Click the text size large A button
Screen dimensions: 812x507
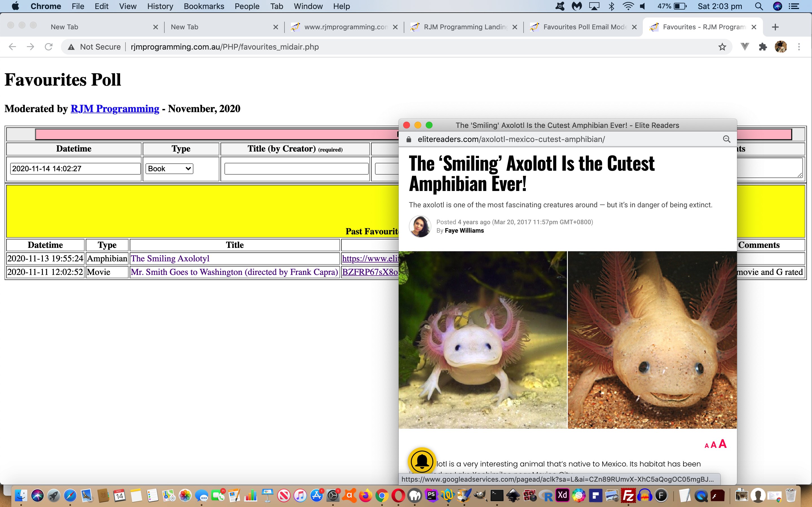[723, 443]
